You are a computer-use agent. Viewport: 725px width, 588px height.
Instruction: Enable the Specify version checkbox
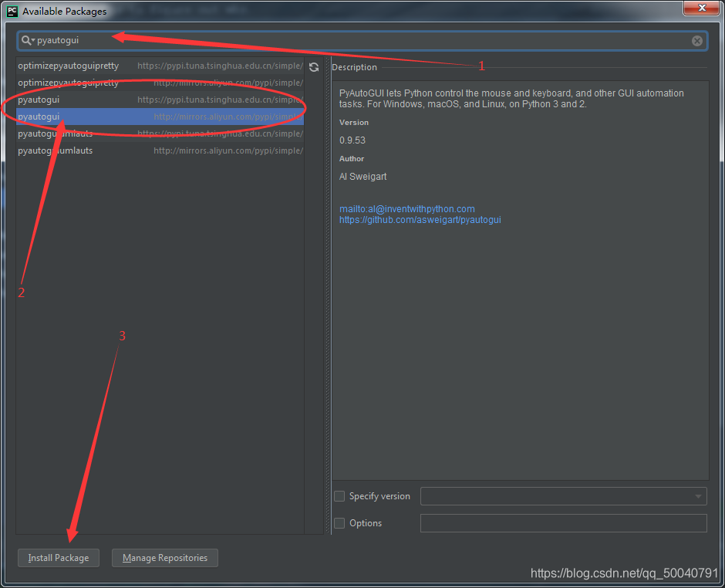[x=339, y=496]
